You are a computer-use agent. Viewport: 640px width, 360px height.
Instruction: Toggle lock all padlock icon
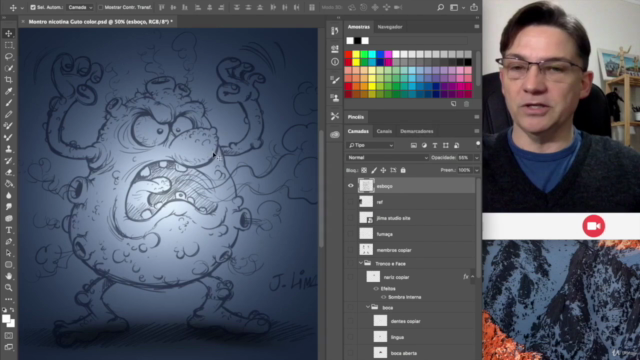tap(403, 170)
